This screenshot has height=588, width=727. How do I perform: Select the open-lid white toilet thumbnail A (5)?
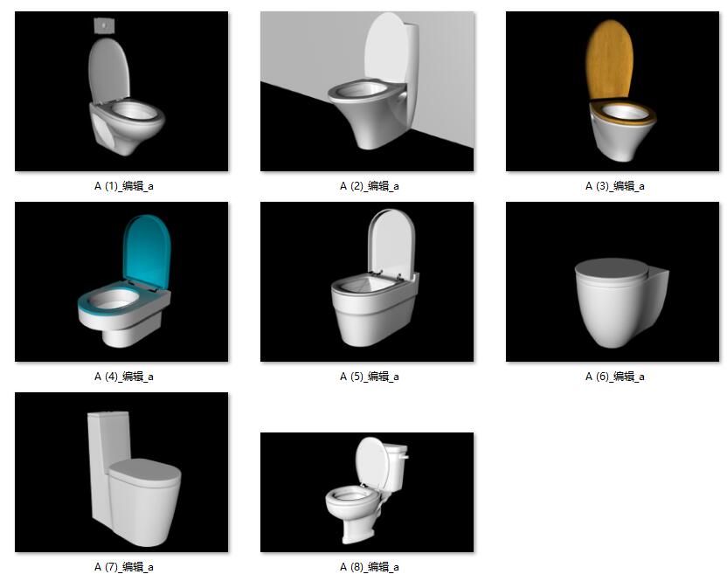pyautogui.click(x=367, y=281)
